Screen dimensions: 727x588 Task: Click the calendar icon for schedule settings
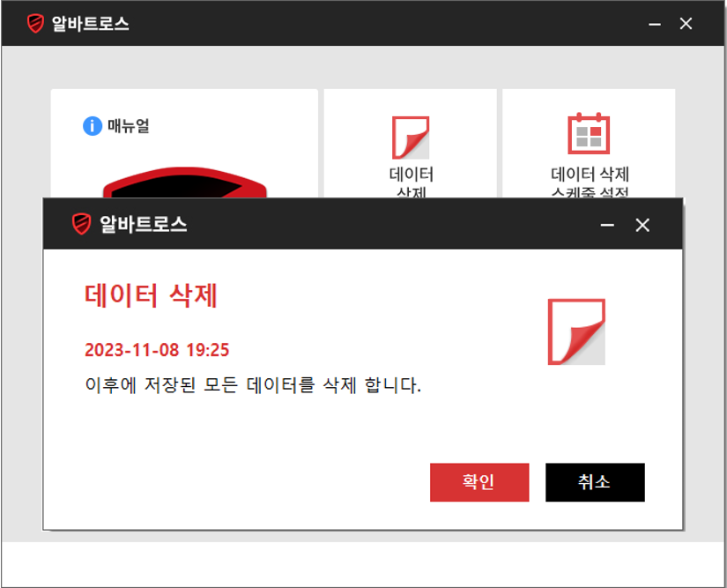click(588, 133)
